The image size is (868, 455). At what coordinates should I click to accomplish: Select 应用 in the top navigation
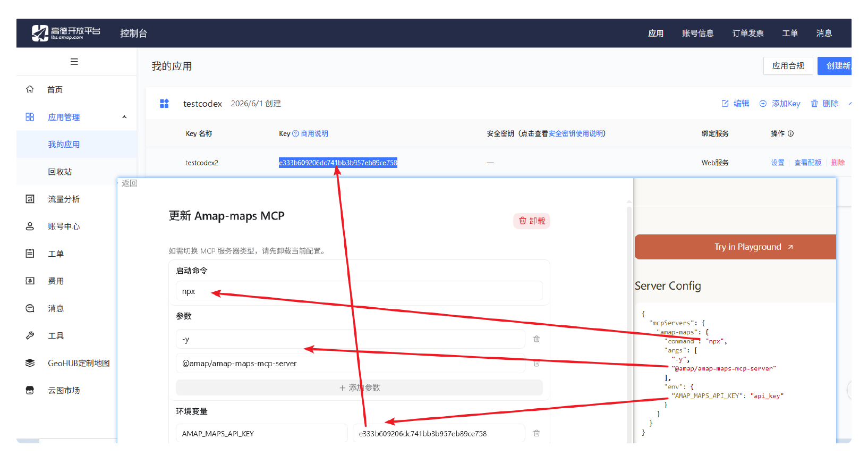coord(656,33)
